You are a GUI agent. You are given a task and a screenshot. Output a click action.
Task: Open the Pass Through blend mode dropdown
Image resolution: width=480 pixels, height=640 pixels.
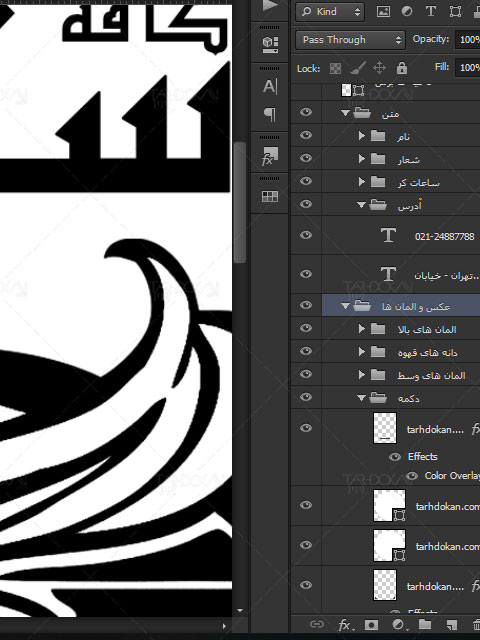click(x=350, y=40)
